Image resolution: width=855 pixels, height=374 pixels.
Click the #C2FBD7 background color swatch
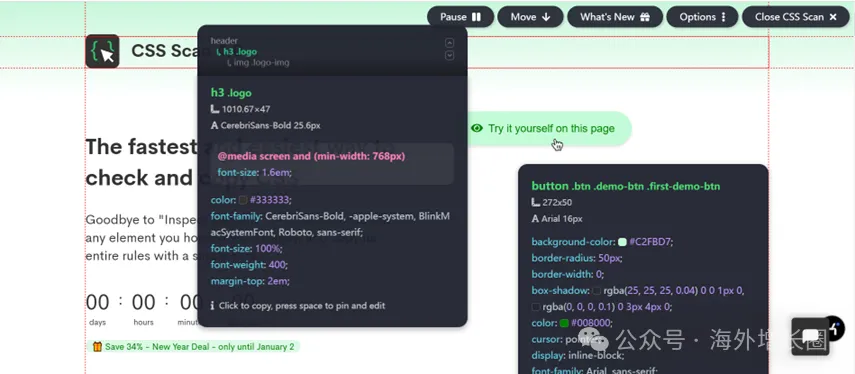click(623, 242)
